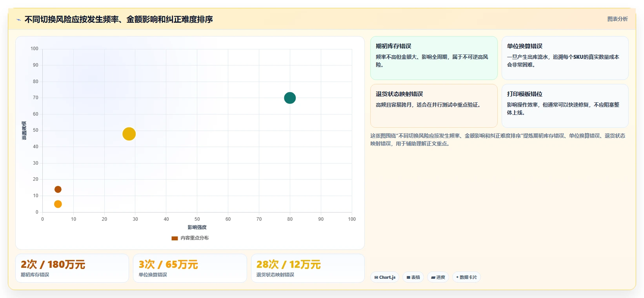Click the chart title 不同切换风险应按发生频率
Viewport: 644px width, 298px height.
point(118,19)
